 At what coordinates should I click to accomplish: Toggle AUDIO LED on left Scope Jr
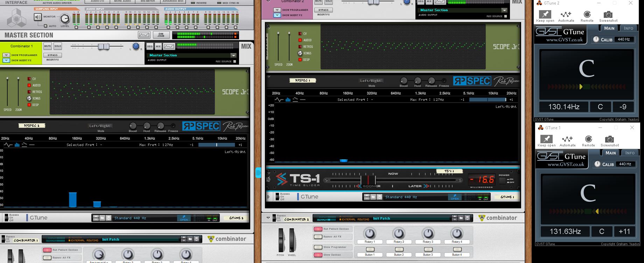click(x=29, y=85)
